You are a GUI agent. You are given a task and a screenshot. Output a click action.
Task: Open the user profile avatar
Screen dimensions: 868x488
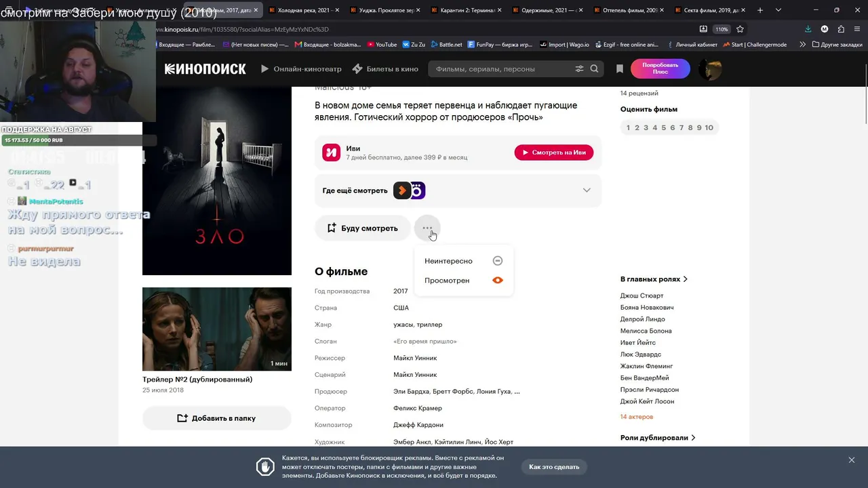click(x=710, y=68)
